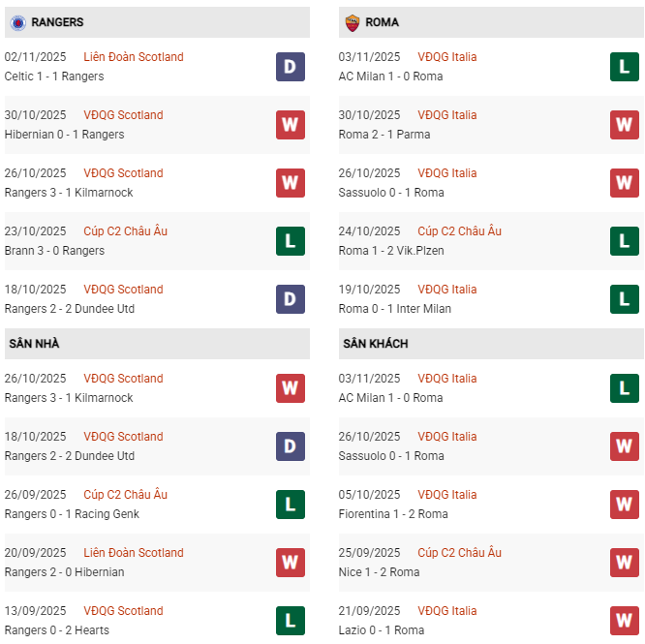This screenshot has width=645, height=644.
Task: Click the L badge for Roma 1-2 Vik.Plzen
Action: [624, 241]
